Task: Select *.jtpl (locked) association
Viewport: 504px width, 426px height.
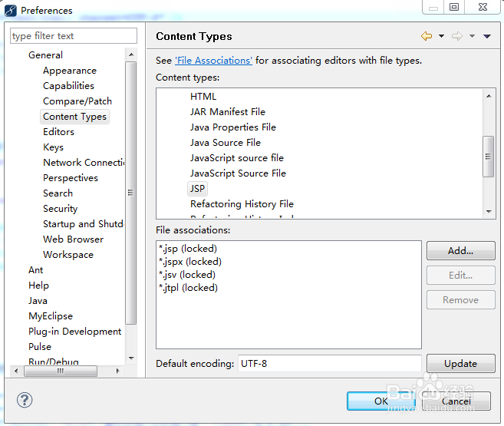Action: coord(189,288)
